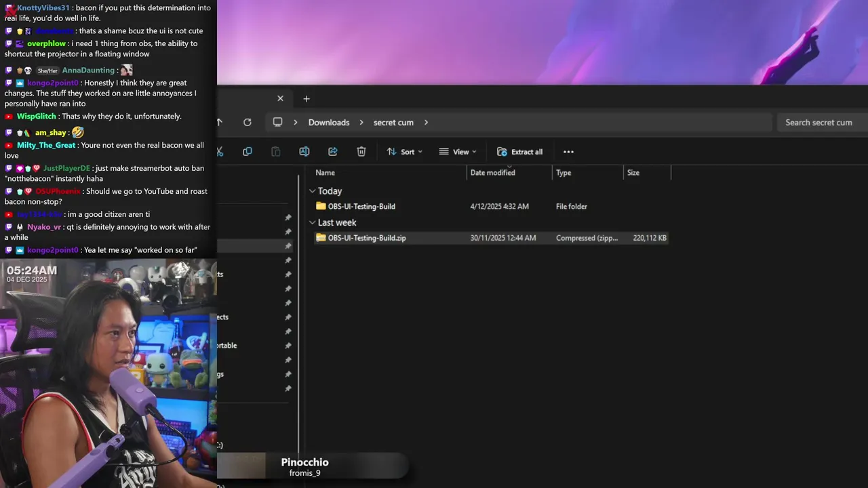
Task: Click chat username overphlow
Action: pyautogui.click(x=47, y=43)
